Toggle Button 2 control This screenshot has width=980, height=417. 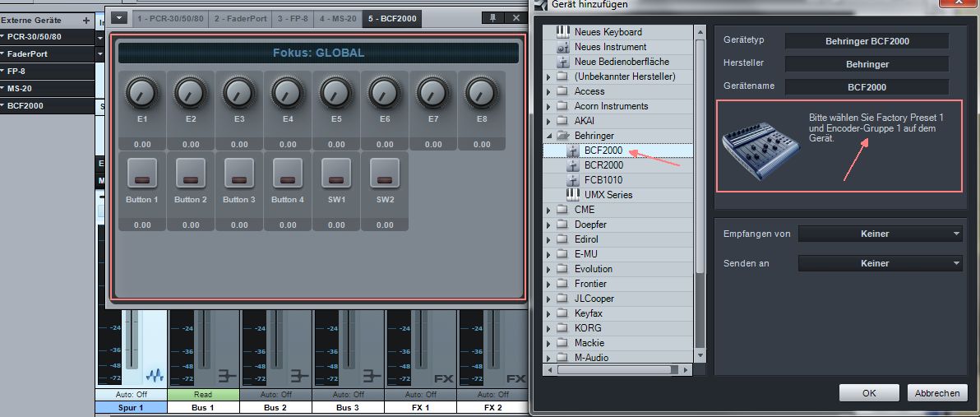coord(191,174)
